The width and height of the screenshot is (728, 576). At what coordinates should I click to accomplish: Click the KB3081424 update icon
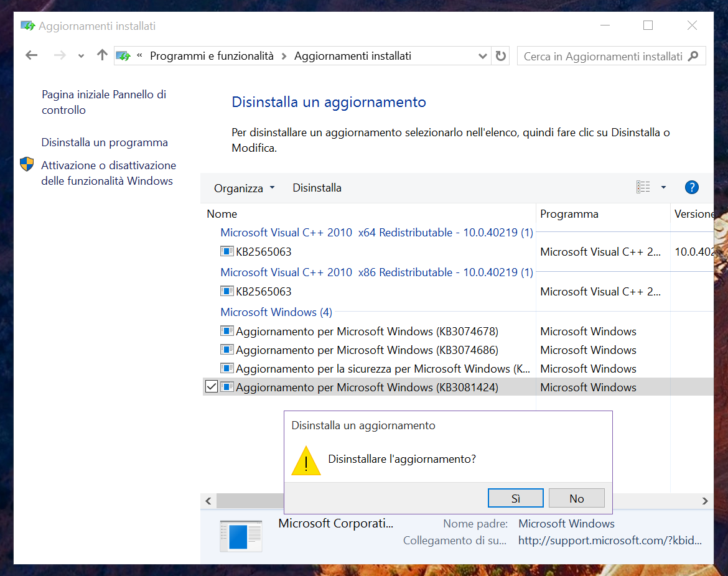[226, 387]
